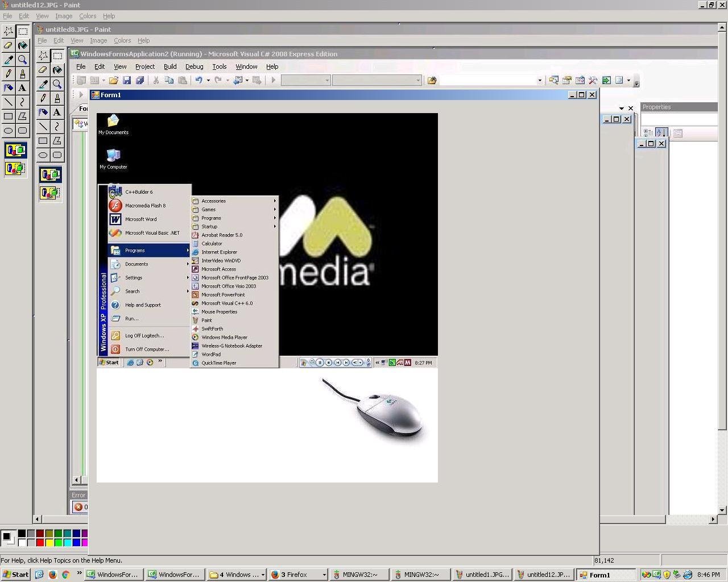
Task: Select the yellow color swatch in the palette
Action: click(x=49, y=543)
